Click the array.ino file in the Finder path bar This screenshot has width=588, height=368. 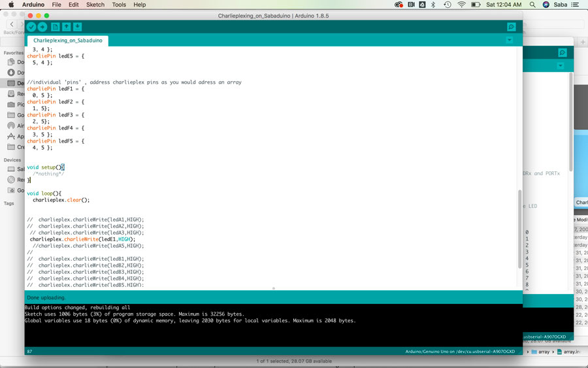point(568,352)
